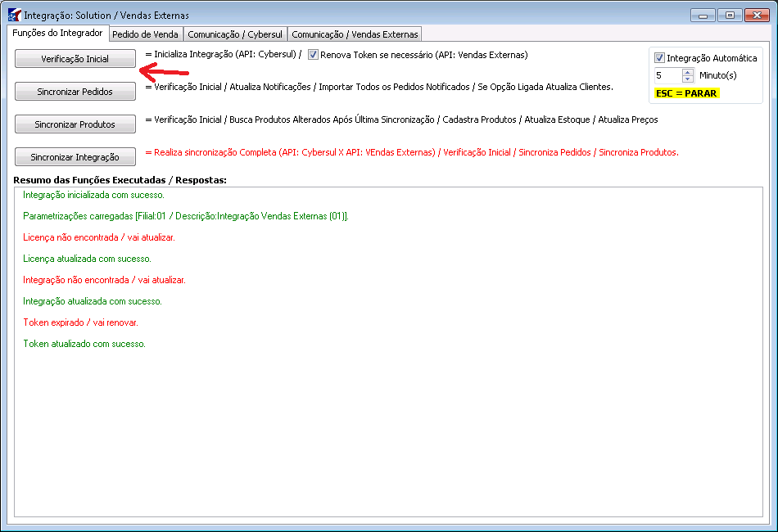
Task: Open the Pedido de Venda tab
Action: [x=146, y=34]
